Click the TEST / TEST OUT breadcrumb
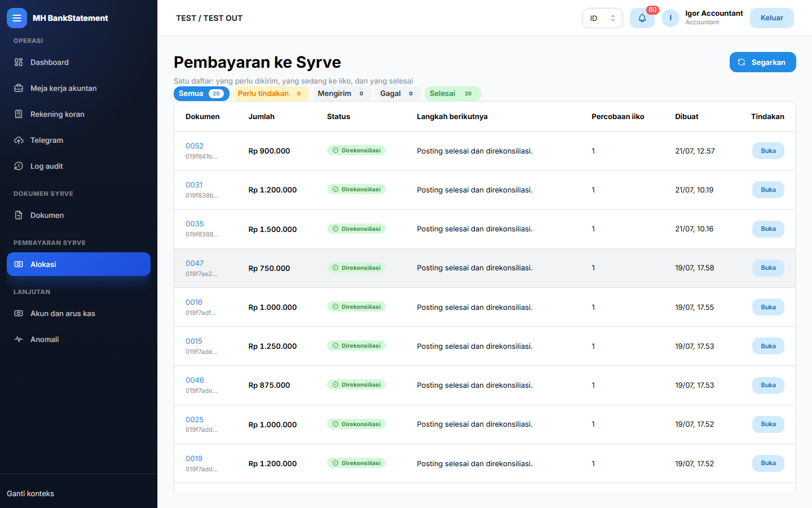This screenshot has width=812, height=508. click(x=209, y=18)
